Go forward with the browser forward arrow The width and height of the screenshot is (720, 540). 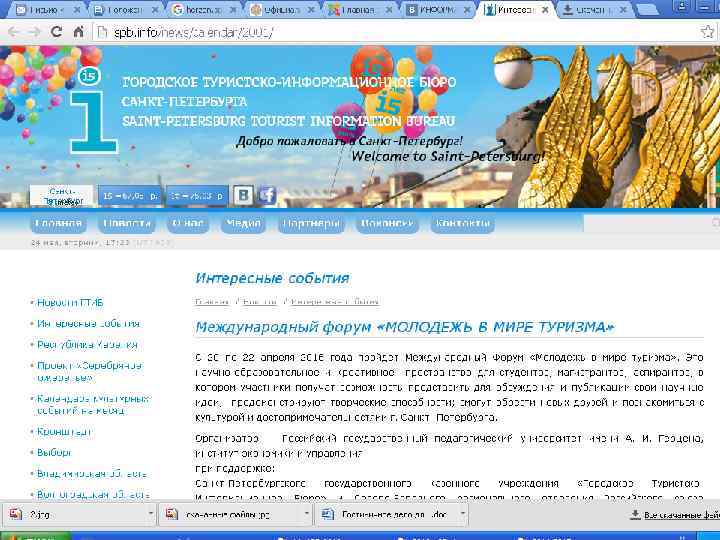35,32
